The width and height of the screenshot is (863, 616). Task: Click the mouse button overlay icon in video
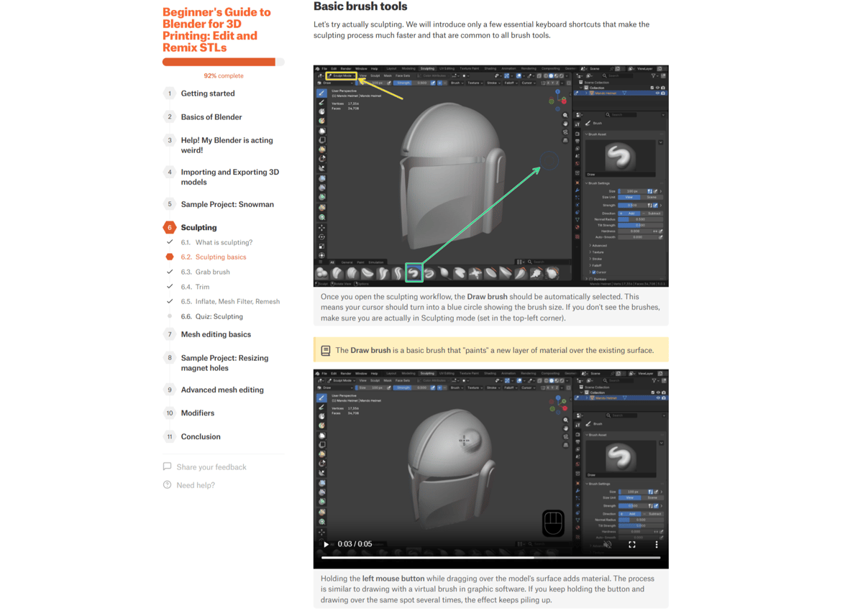click(x=553, y=523)
